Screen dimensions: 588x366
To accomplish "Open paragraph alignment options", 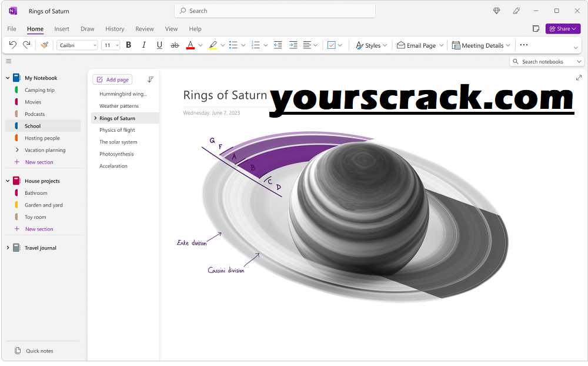I will click(x=310, y=45).
